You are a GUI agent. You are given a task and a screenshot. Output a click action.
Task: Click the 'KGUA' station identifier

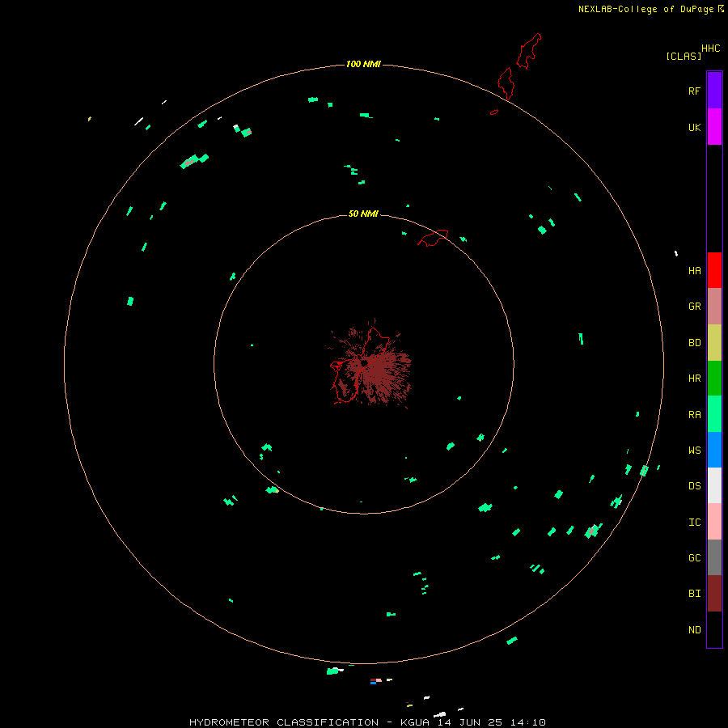(x=417, y=722)
